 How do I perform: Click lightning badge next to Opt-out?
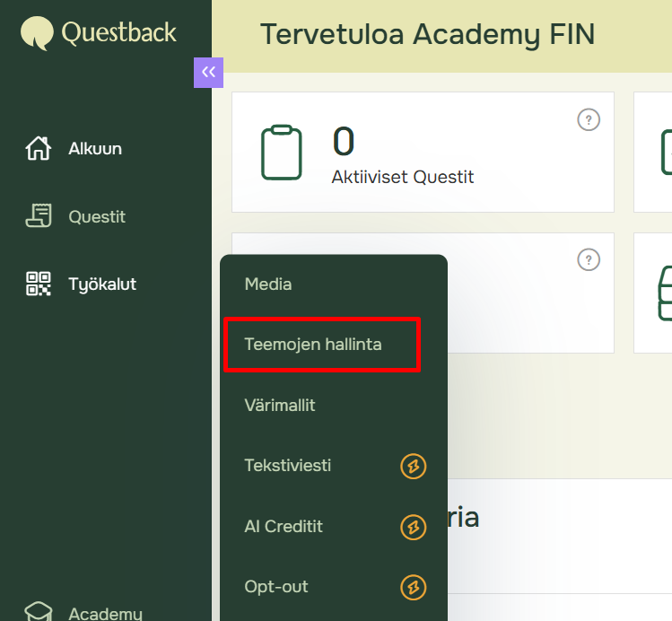(x=413, y=587)
